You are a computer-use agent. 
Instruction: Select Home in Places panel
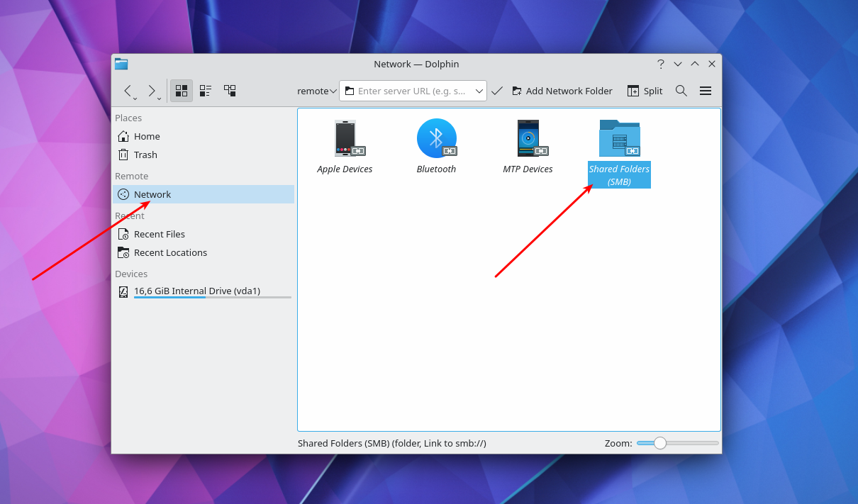click(147, 136)
